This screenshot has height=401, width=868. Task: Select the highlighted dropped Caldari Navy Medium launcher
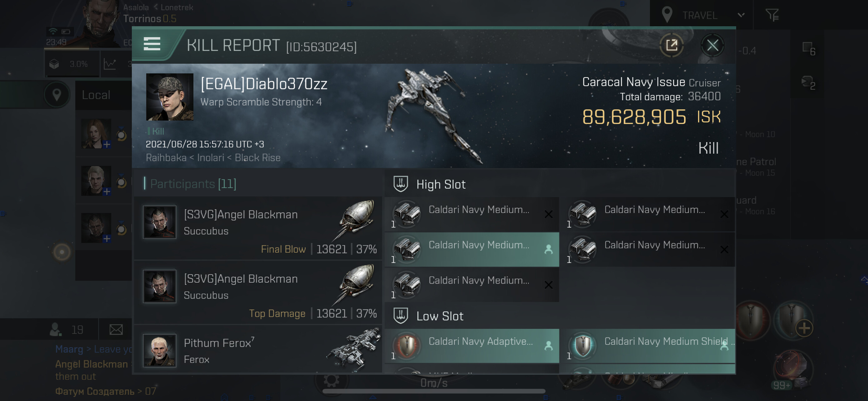pyautogui.click(x=472, y=250)
